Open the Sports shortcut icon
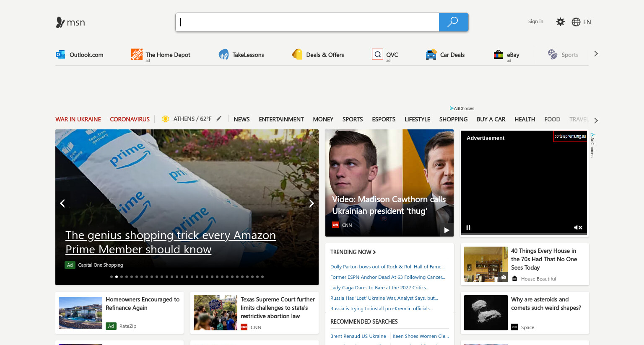The image size is (644, 345). [x=553, y=54]
